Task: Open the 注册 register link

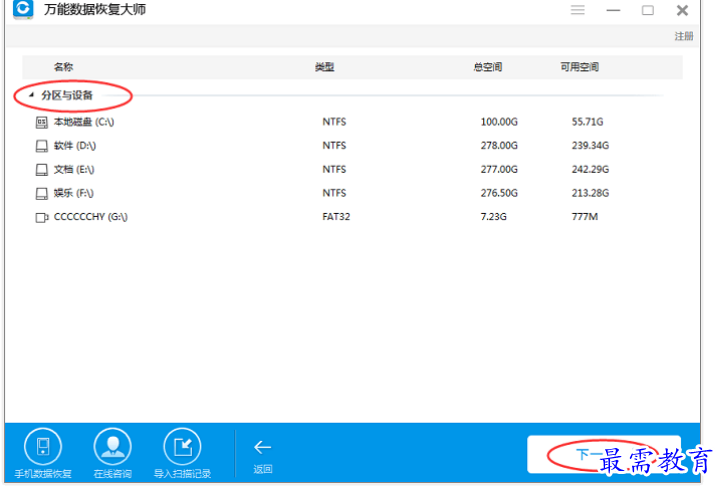Action: click(x=684, y=36)
